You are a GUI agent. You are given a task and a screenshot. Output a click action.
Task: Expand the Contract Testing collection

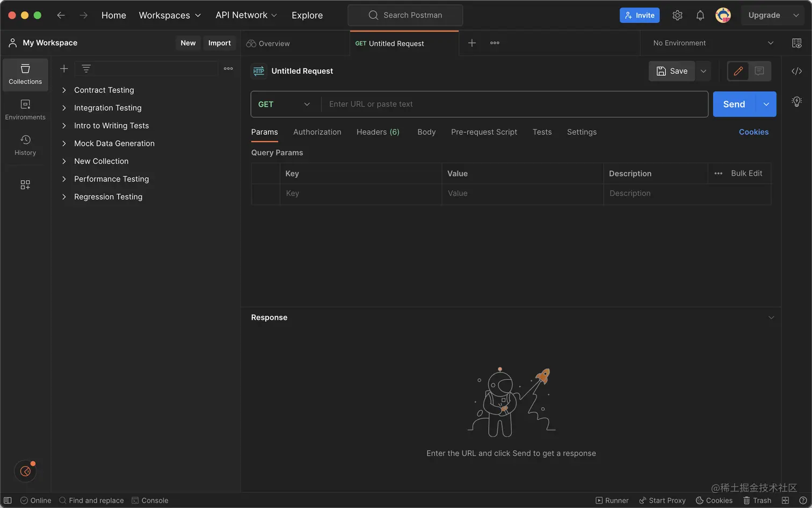coord(64,90)
